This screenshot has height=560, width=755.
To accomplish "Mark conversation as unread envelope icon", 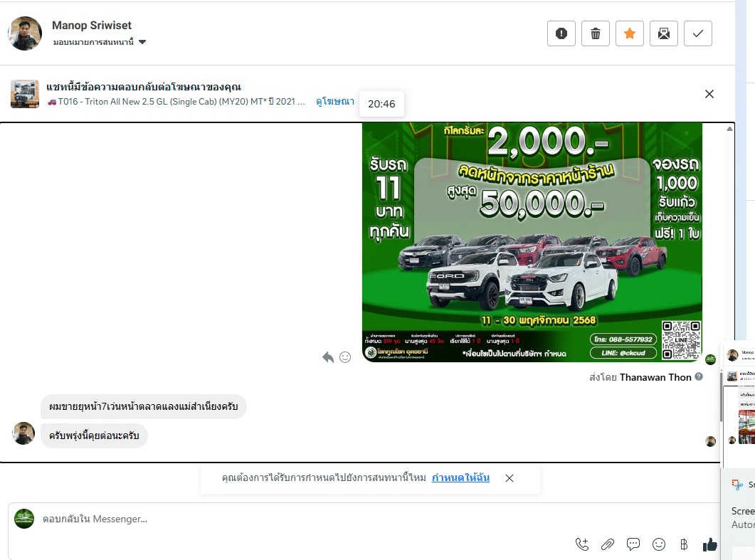I will coord(663,33).
